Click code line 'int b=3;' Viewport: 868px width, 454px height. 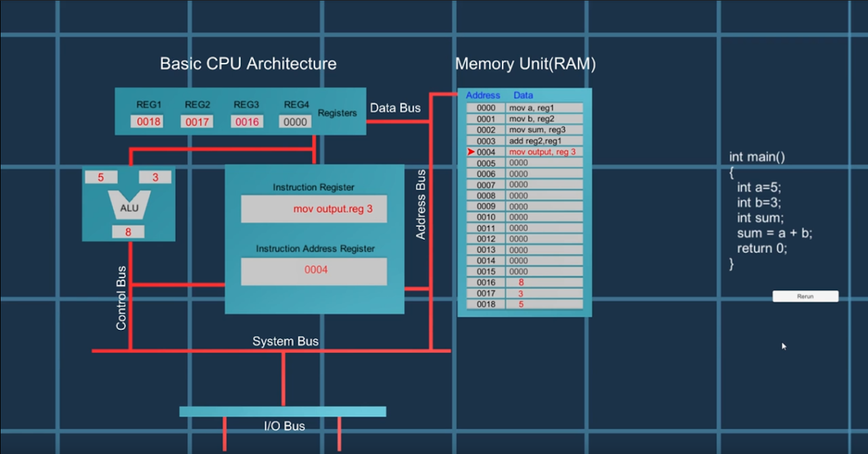coord(759,203)
